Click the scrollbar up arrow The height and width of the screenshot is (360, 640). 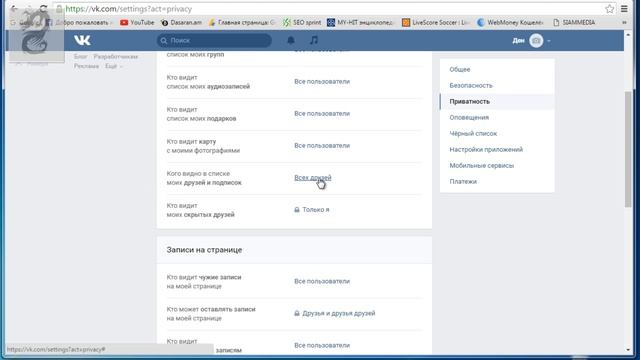pyautogui.click(x=628, y=36)
